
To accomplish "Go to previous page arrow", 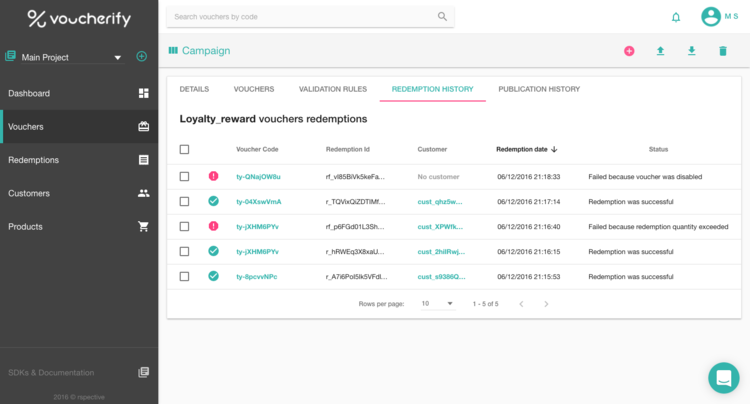I will pyautogui.click(x=521, y=304).
